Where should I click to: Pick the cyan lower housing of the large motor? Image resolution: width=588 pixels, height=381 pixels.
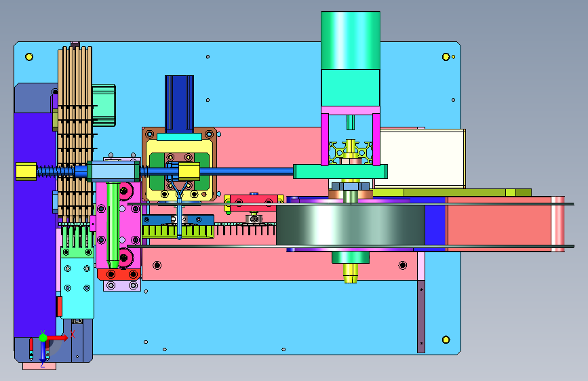[x=351, y=87]
